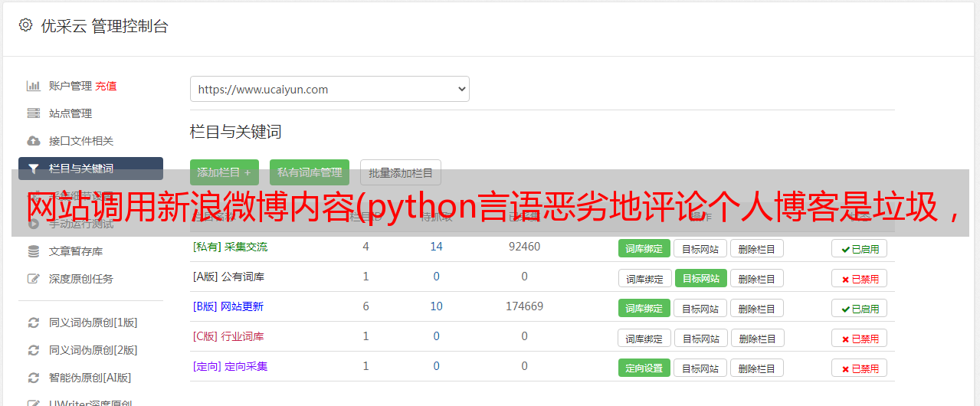Viewport: 980px width, 406px height.
Task: Click the 添加栏目 + button
Action: 225,172
